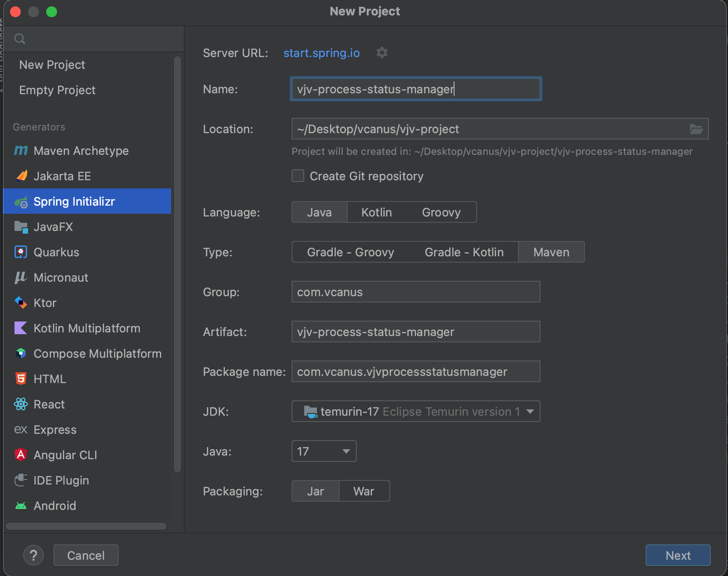
Task: Enable the Create Git repository checkbox
Action: click(x=297, y=176)
